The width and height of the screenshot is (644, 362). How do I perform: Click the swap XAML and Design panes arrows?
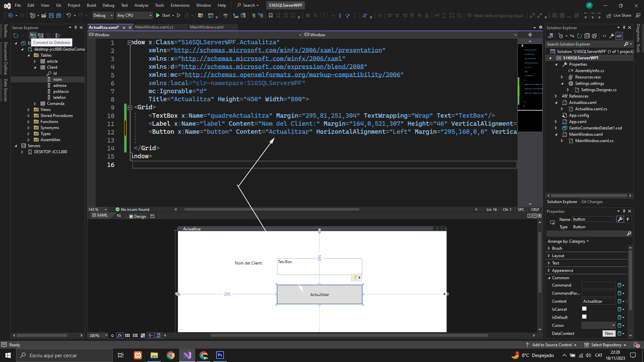pos(119,216)
